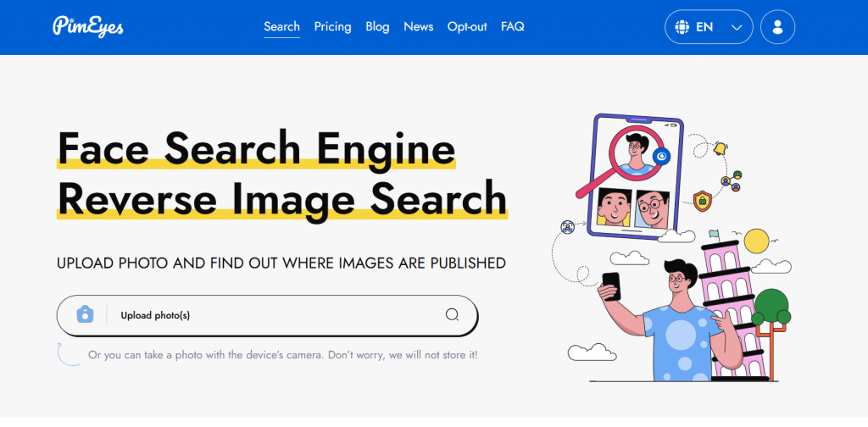
Task: Click the Upload photo(s) field
Action: click(x=267, y=316)
